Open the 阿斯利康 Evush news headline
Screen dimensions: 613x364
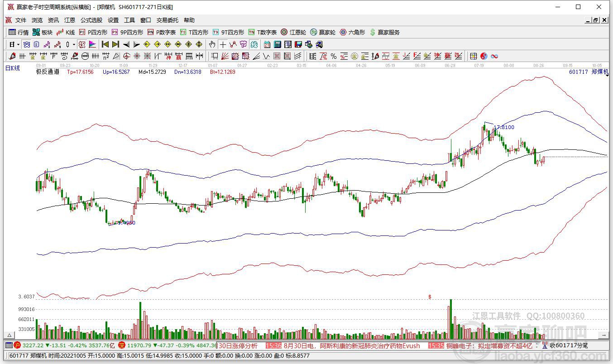pos(352,346)
